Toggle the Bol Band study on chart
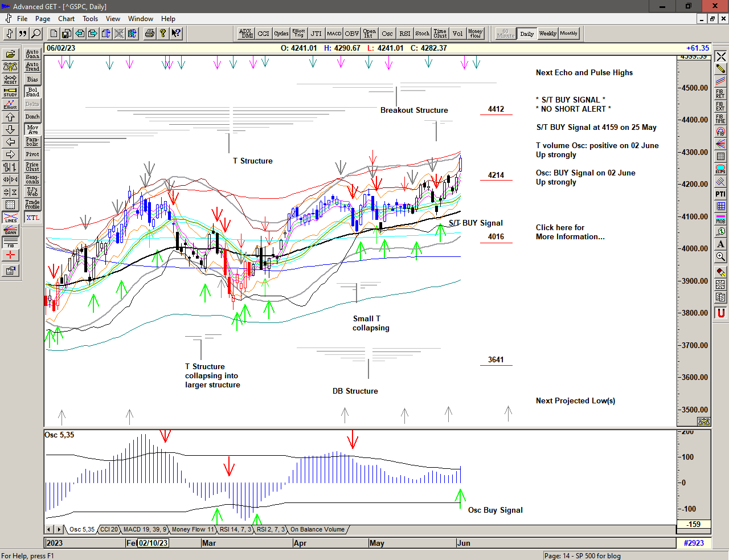The height and width of the screenshot is (560, 729). [x=32, y=92]
